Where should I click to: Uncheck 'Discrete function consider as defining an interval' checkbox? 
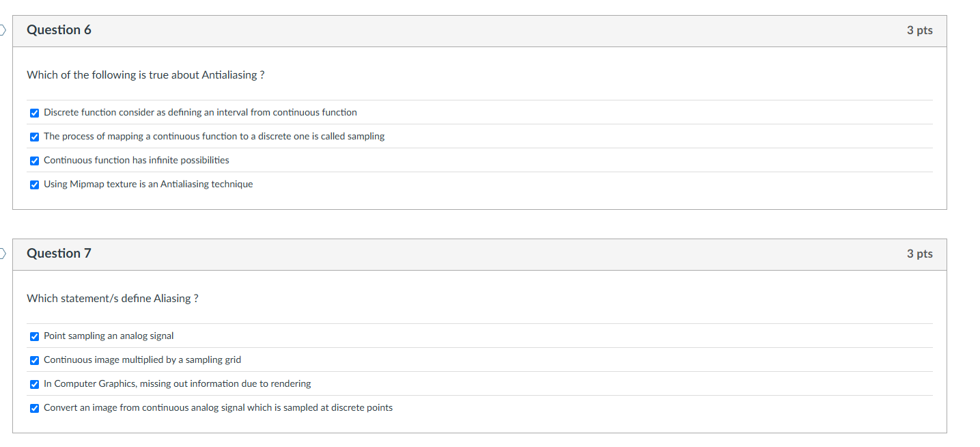[34, 113]
